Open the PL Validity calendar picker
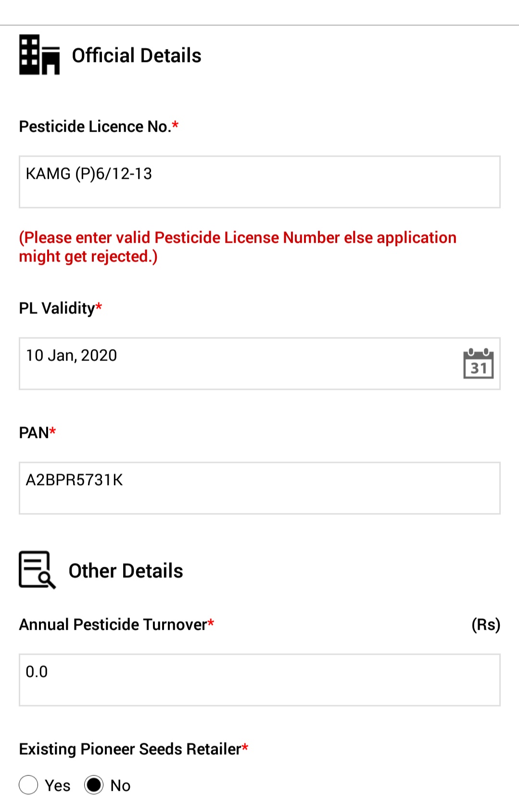The width and height of the screenshot is (519, 812). [x=478, y=363]
